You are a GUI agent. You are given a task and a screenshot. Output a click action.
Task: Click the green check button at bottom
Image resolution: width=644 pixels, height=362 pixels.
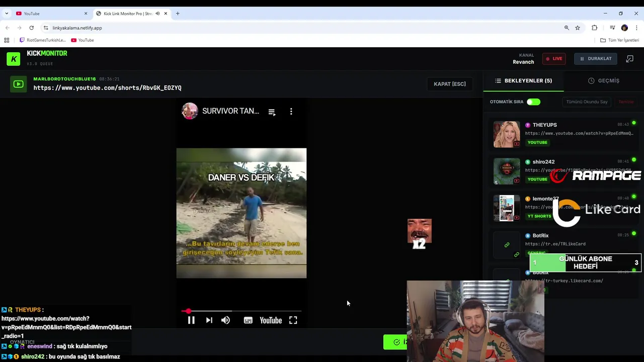click(x=396, y=342)
